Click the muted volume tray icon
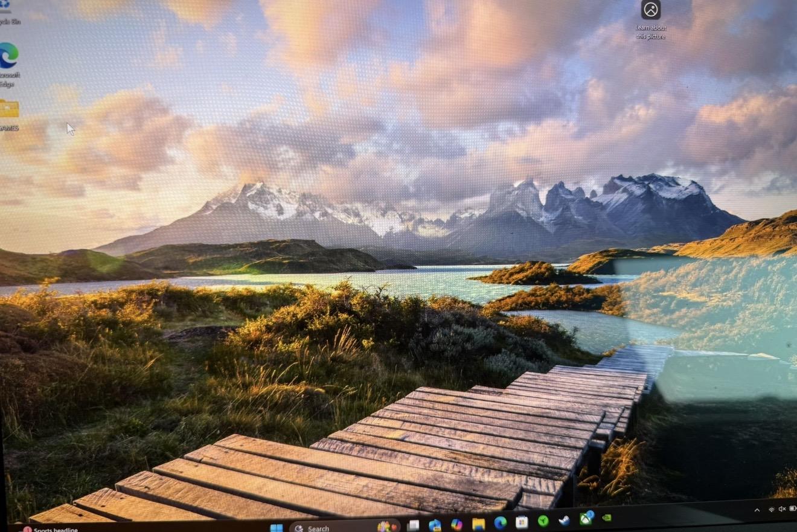This screenshot has width=797, height=532. click(783, 509)
